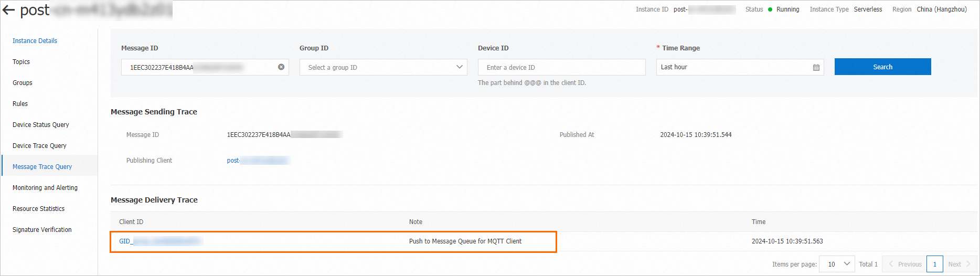
Task: Open the Rules section
Action: [20, 104]
